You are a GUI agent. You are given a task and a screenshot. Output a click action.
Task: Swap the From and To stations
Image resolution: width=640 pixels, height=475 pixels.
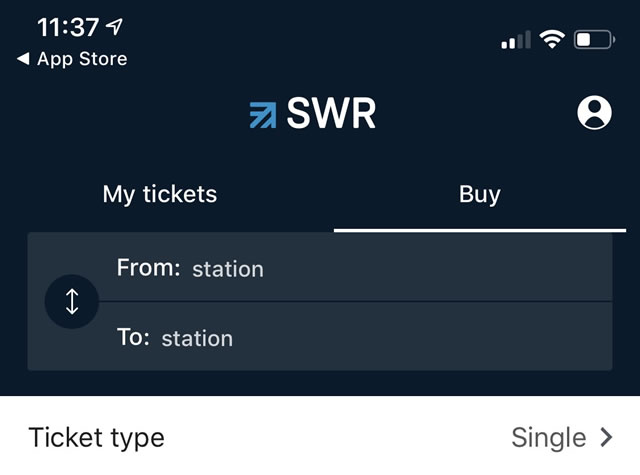tap(72, 301)
